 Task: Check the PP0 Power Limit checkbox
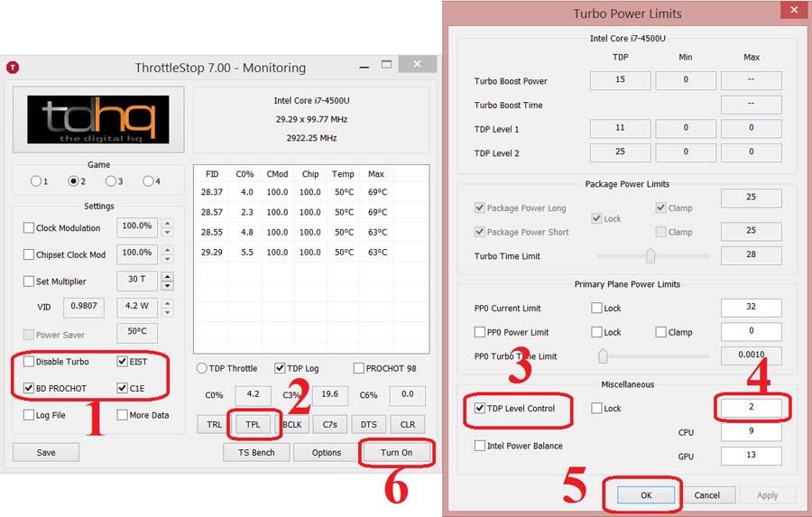[480, 331]
